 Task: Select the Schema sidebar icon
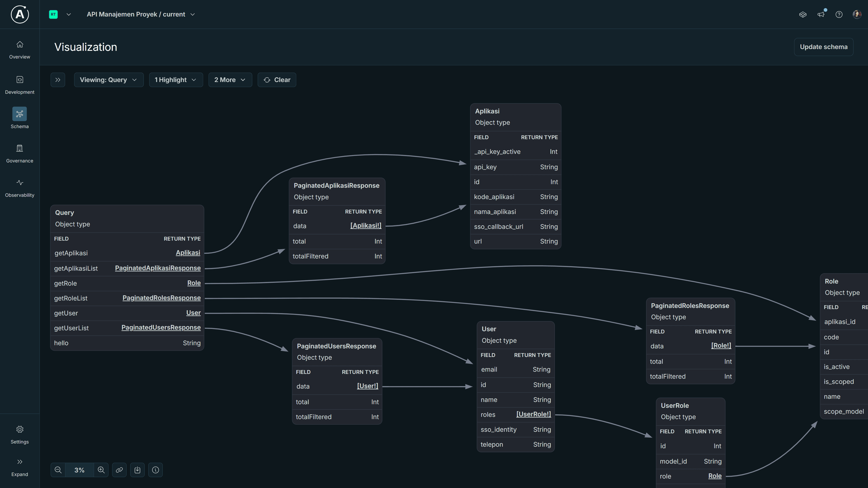click(19, 114)
